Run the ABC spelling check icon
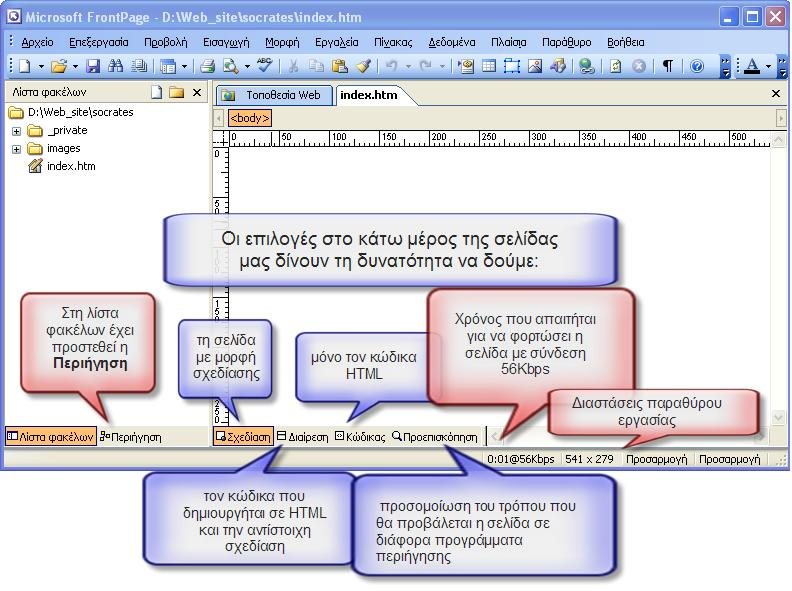The image size is (792, 591). (x=264, y=65)
